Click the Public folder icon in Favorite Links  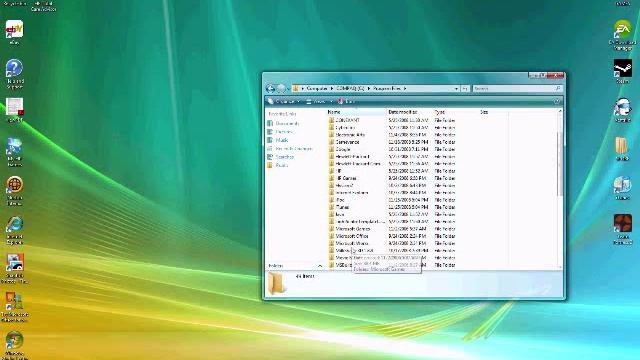point(270,165)
